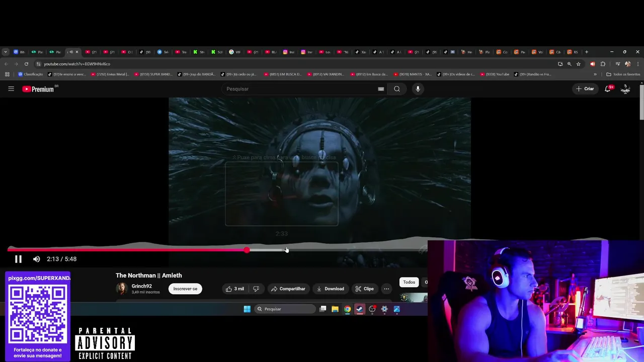Open Task View from the taskbar
The height and width of the screenshot is (362, 644).
pyautogui.click(x=323, y=309)
